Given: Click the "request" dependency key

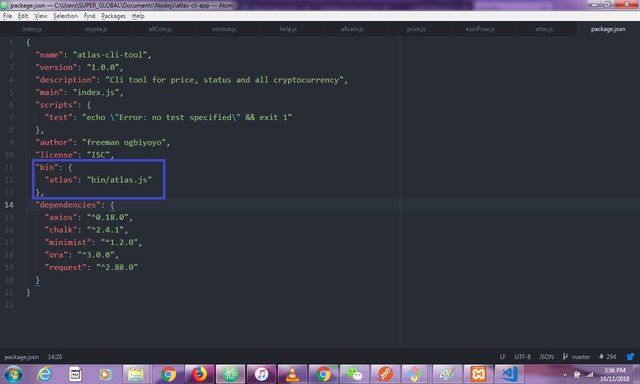Looking at the screenshot, I should 65,267.
